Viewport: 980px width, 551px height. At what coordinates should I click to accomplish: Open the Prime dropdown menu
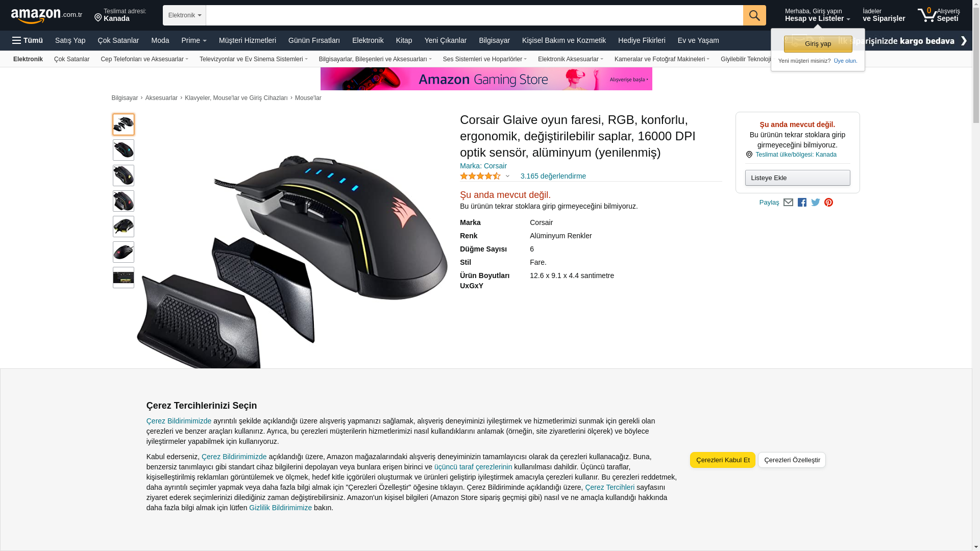[x=194, y=40]
